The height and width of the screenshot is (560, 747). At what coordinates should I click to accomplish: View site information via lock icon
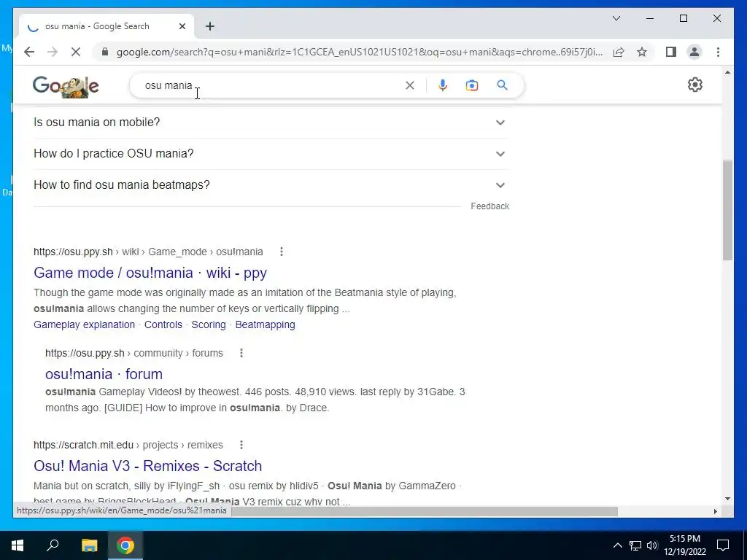coord(105,52)
